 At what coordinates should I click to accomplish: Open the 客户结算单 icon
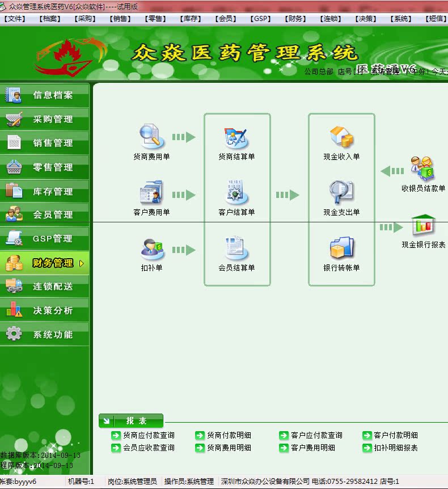click(x=236, y=192)
